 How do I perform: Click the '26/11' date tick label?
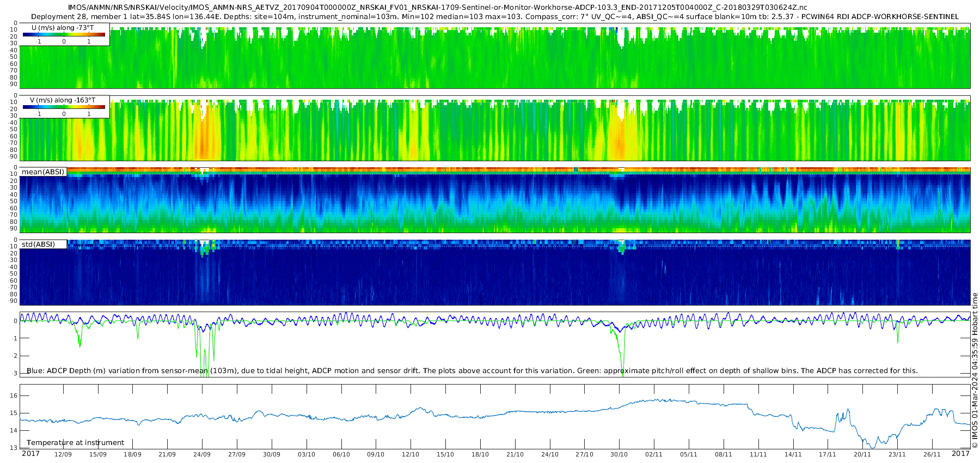tap(932, 454)
